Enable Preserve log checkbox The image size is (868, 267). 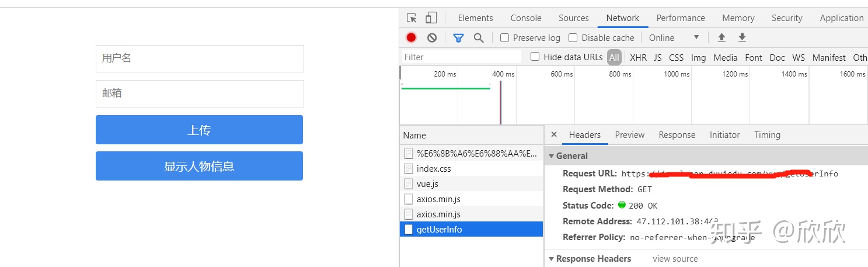505,37
